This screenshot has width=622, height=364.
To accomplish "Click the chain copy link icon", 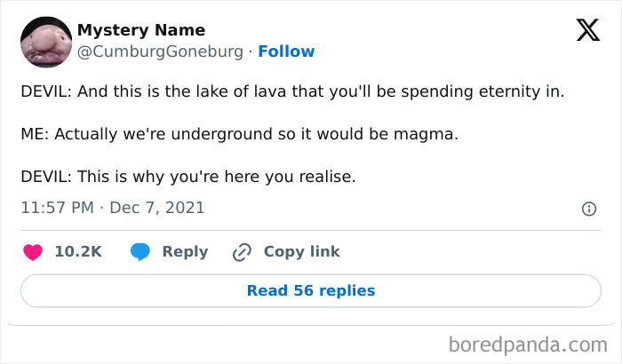I will (242, 252).
